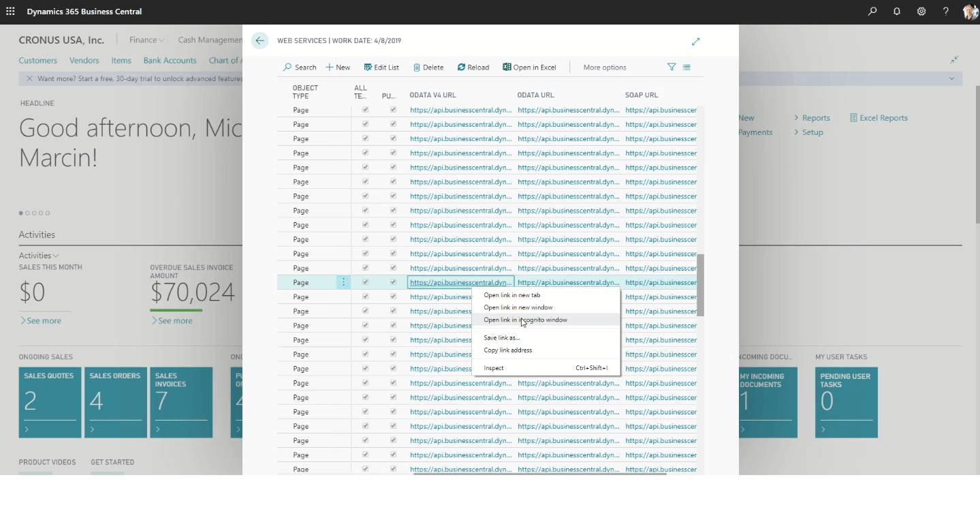
Task: Open the Bank Accounts link
Action: [170, 61]
